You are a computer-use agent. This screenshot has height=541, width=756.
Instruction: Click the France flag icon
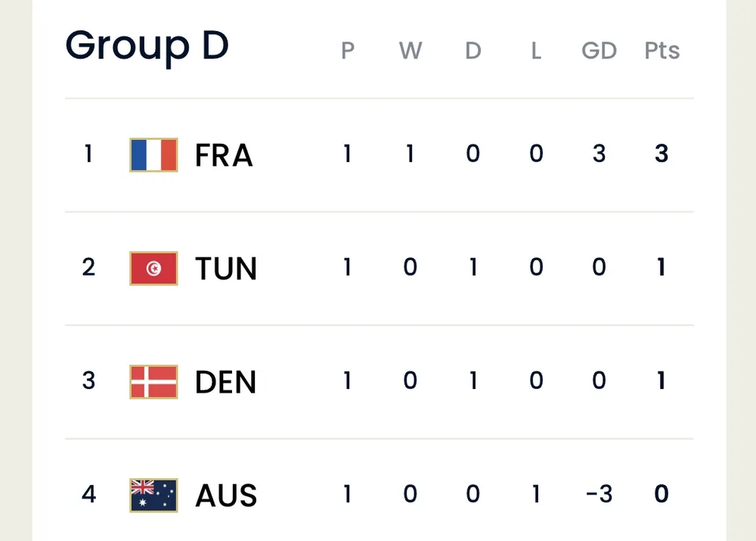click(153, 155)
